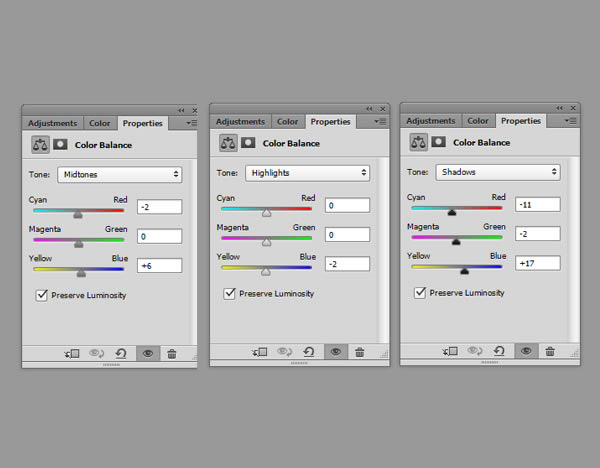Collapse Highlights panel with double-arrow icon
600x468 pixels.
369,109
